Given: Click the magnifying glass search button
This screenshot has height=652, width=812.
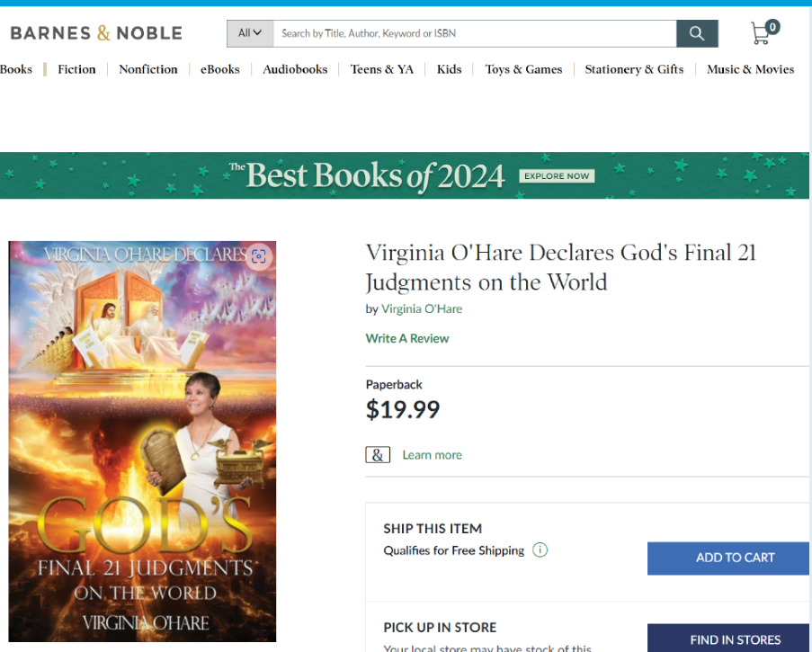Looking at the screenshot, I should (697, 33).
